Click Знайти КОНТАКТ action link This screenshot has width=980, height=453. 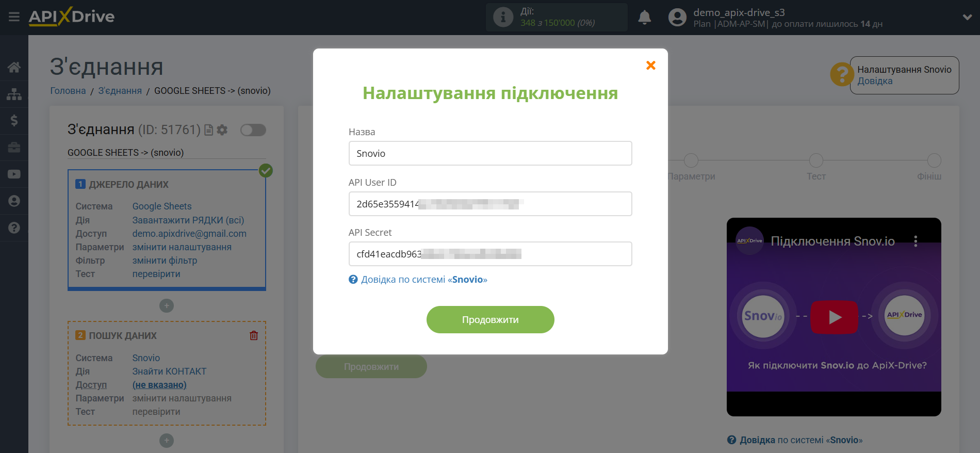[169, 371]
